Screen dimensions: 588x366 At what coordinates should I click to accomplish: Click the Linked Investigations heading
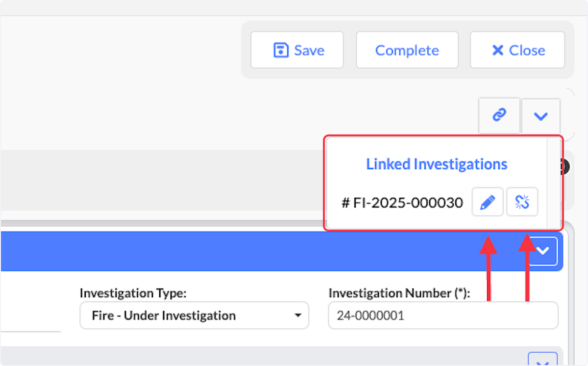point(437,164)
